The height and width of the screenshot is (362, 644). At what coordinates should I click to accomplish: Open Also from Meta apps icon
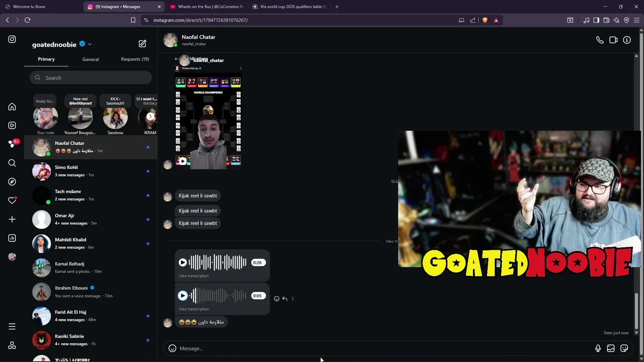pos(12,345)
